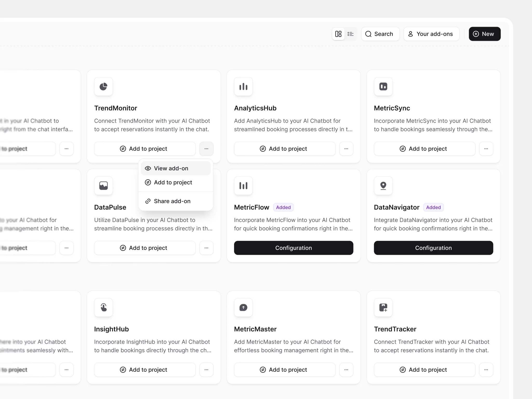
Task: Add TrendTracker to project
Action: click(x=425, y=370)
